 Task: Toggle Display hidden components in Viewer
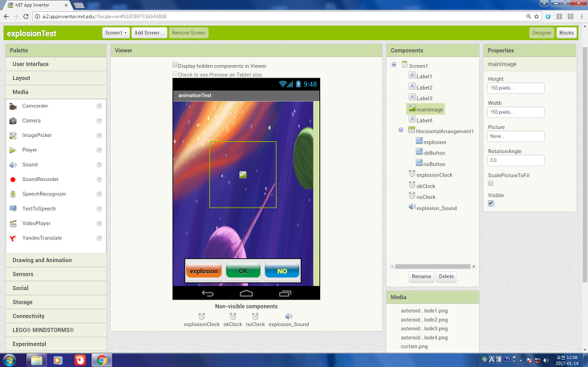coord(175,65)
